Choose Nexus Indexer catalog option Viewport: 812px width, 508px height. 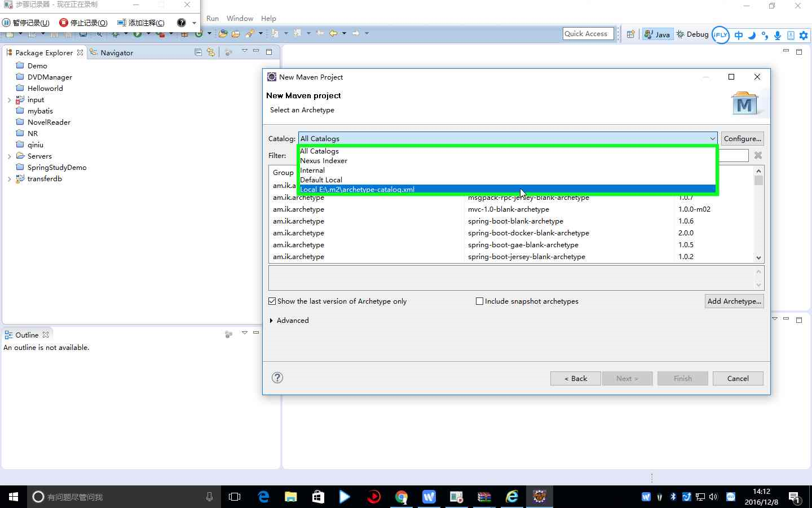(x=507, y=161)
